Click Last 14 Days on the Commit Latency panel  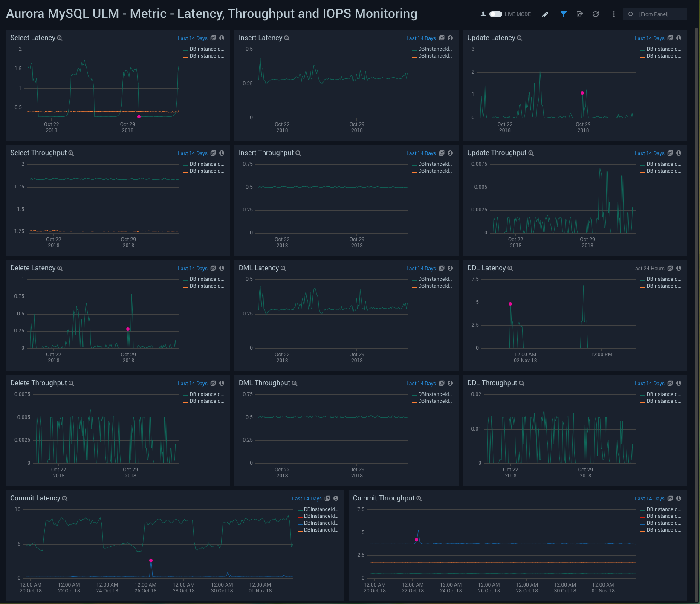click(307, 498)
